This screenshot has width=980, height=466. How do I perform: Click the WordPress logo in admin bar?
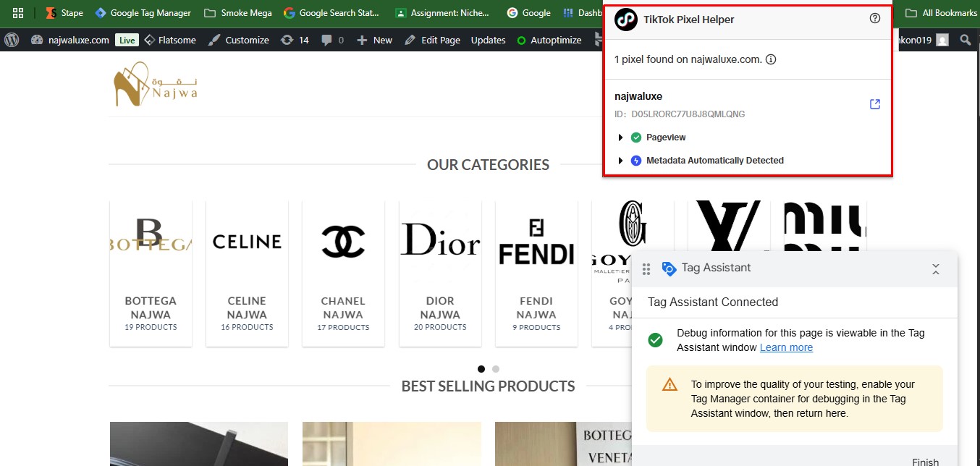click(x=12, y=40)
